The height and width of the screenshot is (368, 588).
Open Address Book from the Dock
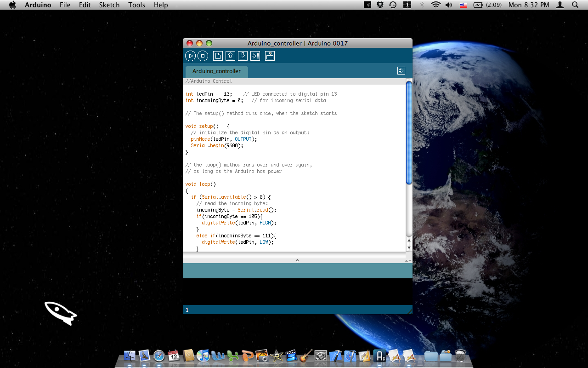point(188,356)
